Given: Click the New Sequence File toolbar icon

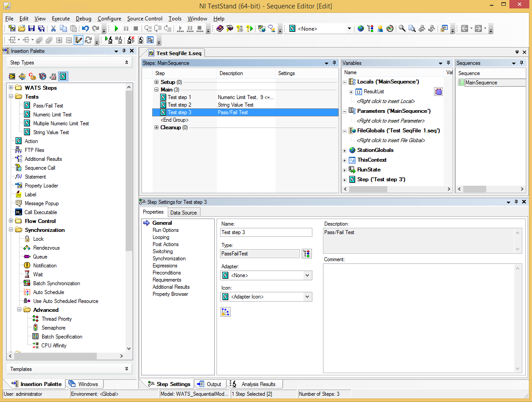Looking at the screenshot, I should [12, 28].
